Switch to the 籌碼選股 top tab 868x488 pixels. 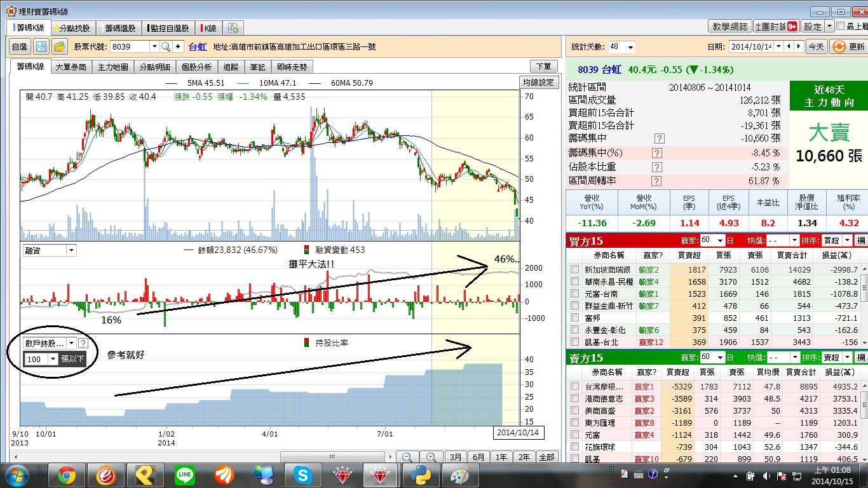[x=119, y=28]
